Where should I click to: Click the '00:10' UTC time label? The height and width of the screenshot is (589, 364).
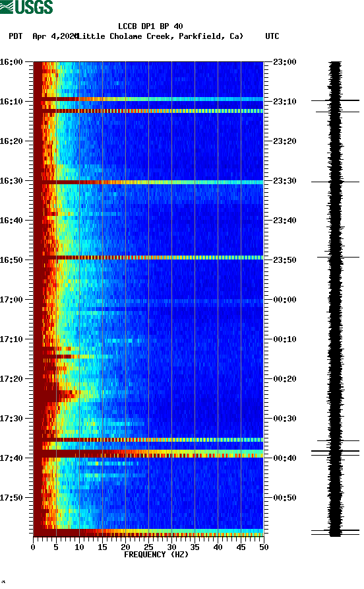(x=285, y=339)
